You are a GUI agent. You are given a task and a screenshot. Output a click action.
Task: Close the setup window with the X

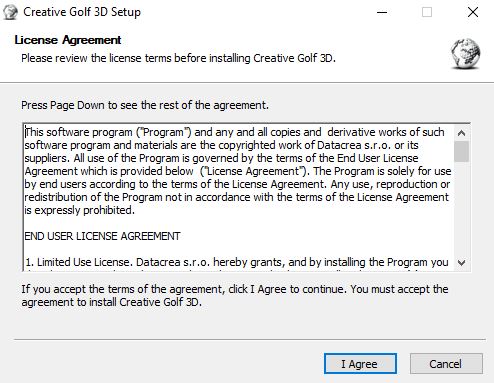point(473,12)
